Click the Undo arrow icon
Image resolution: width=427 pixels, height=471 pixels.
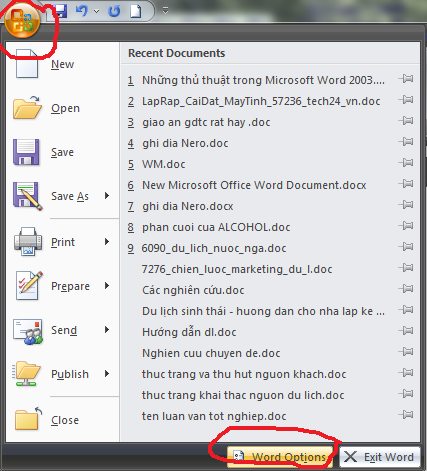(x=82, y=11)
